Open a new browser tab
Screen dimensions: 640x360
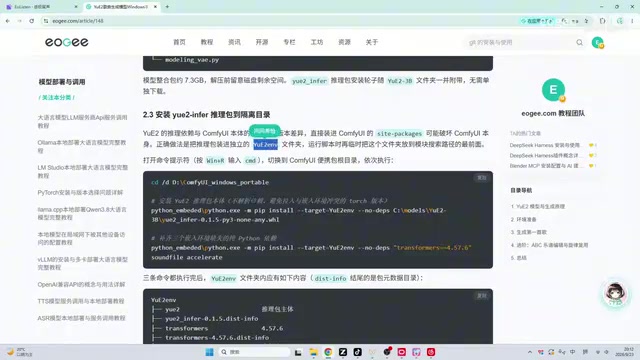click(x=167, y=7)
